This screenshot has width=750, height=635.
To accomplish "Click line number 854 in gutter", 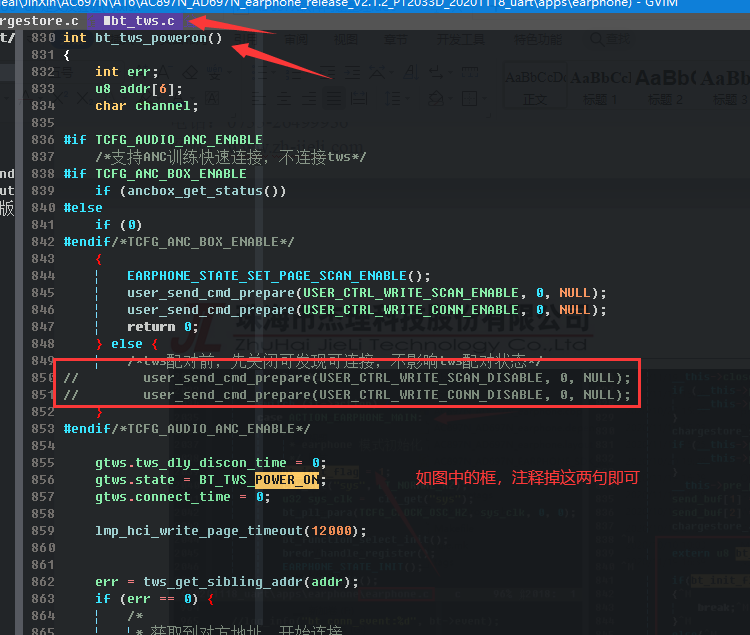I will (x=43, y=446).
